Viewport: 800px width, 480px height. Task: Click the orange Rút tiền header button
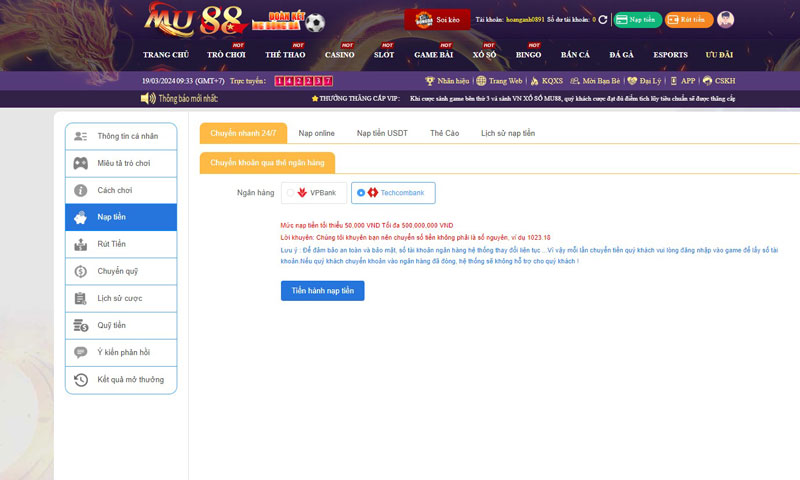point(689,19)
